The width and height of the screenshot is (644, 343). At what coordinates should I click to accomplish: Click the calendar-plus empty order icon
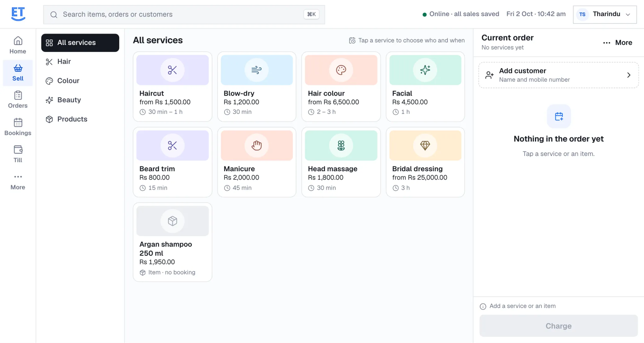pos(559,116)
